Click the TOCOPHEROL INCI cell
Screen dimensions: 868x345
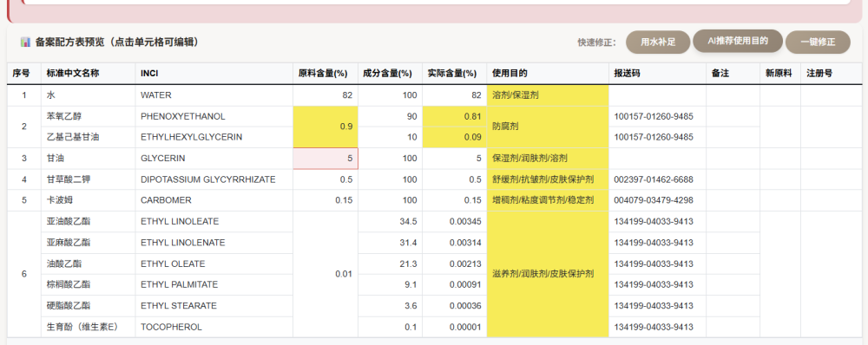[214, 328]
